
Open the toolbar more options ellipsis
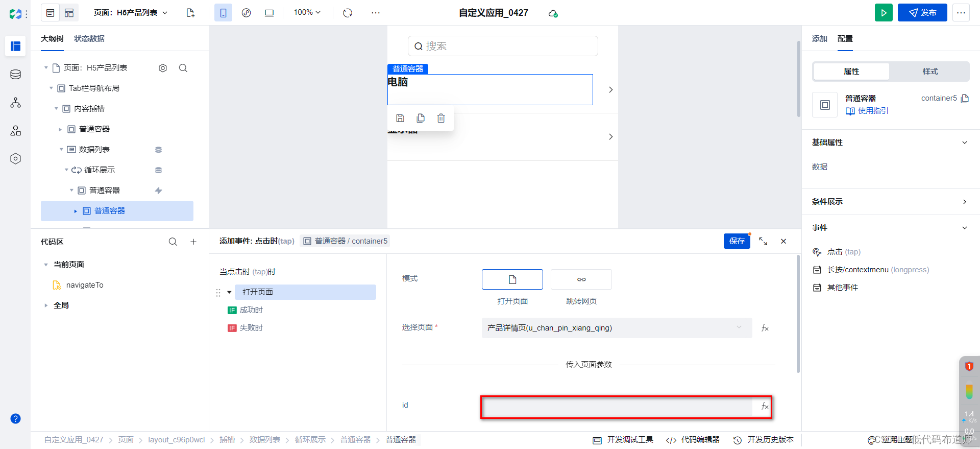click(376, 13)
